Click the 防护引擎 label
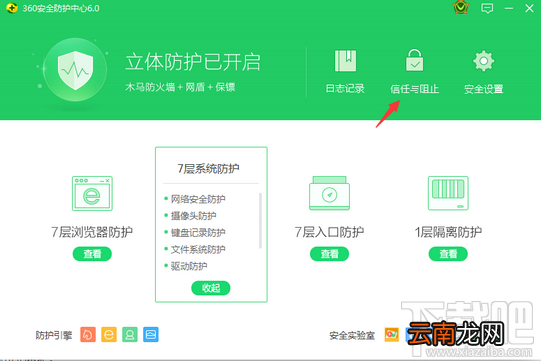Screen dimensions: 541x362 (x=54, y=335)
